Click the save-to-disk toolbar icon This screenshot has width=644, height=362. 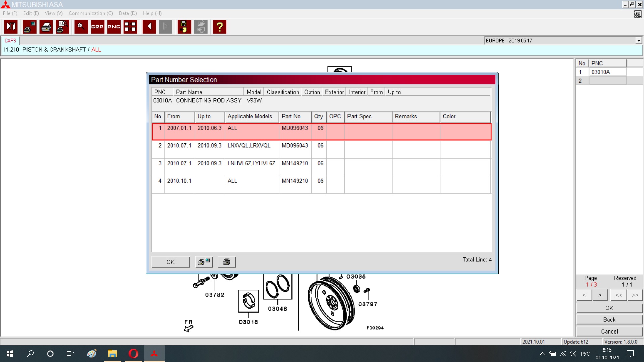click(x=184, y=27)
